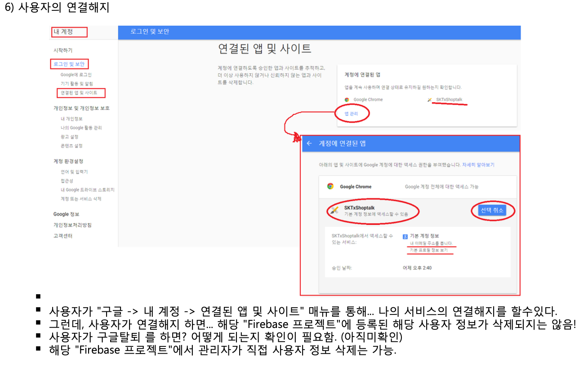
Task: Open 콘텐츠 설정 in the sidebar
Action: [x=71, y=146]
